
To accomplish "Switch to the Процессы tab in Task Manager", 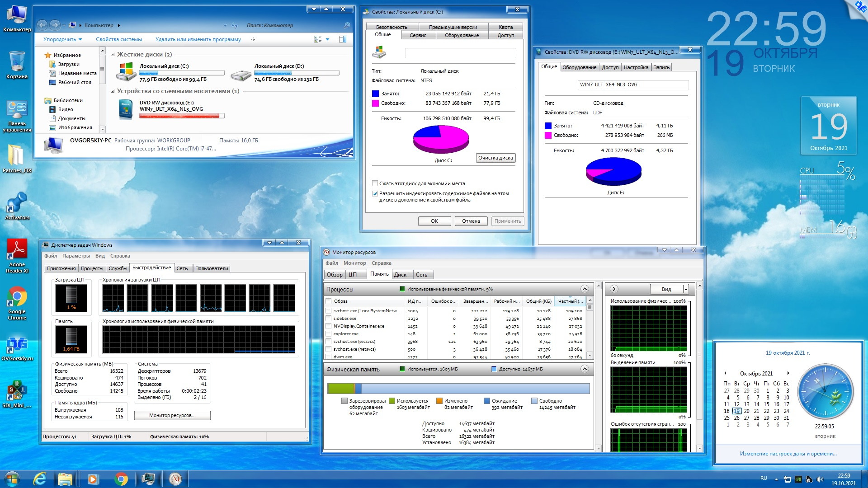I will (x=92, y=268).
